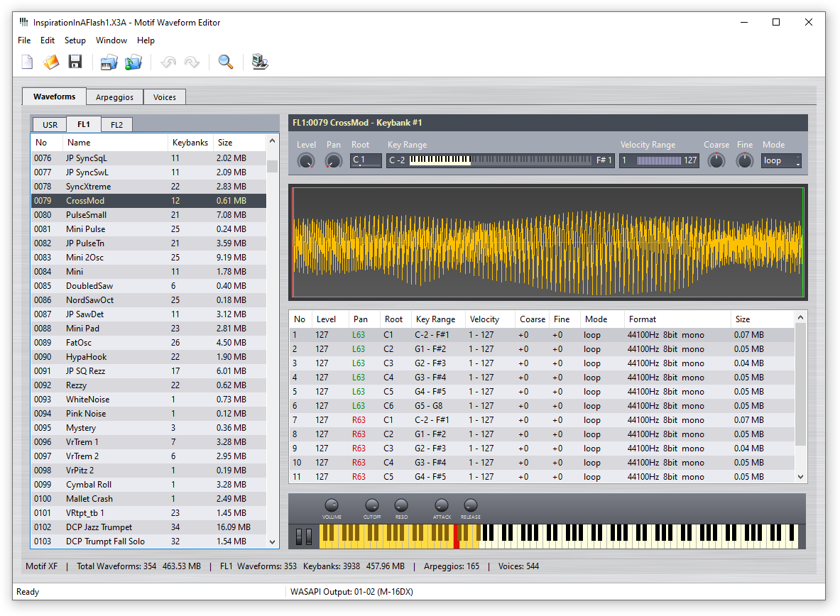Switch to the Arpeggios tab
Viewport: 840px width, 616px height.
(114, 97)
